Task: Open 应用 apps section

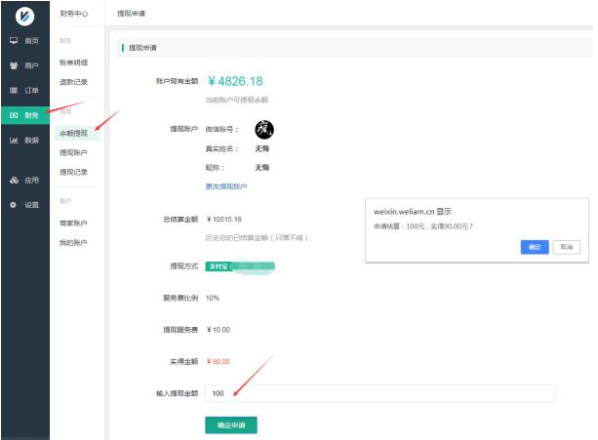Action: 25,180
